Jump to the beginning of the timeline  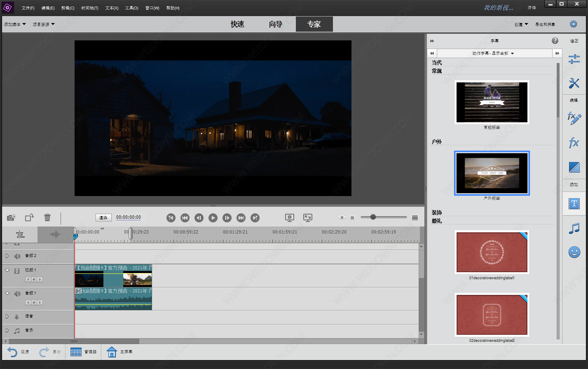[x=171, y=217]
